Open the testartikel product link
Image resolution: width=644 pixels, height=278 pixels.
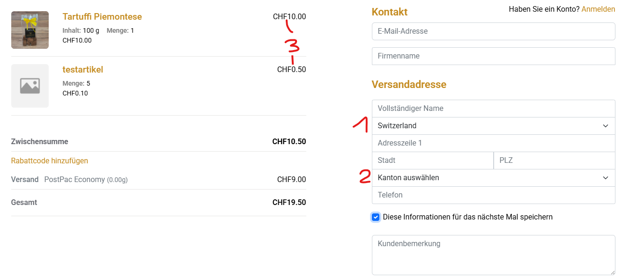(83, 70)
